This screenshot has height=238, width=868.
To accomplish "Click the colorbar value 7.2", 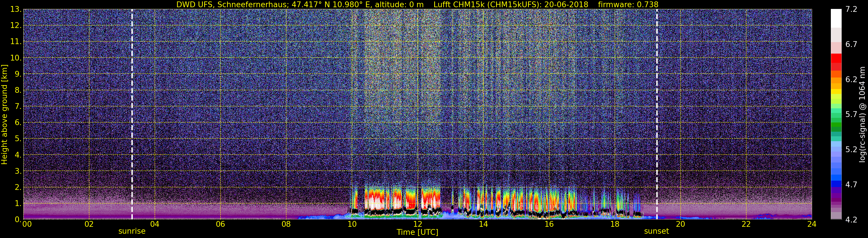I will [851, 10].
